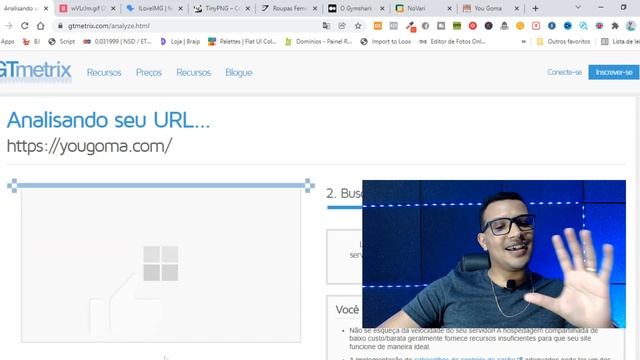Screen dimensions: 640x360
Task: Open the 0,031999 | NSD / ET... bookmark
Action: pos(117,41)
